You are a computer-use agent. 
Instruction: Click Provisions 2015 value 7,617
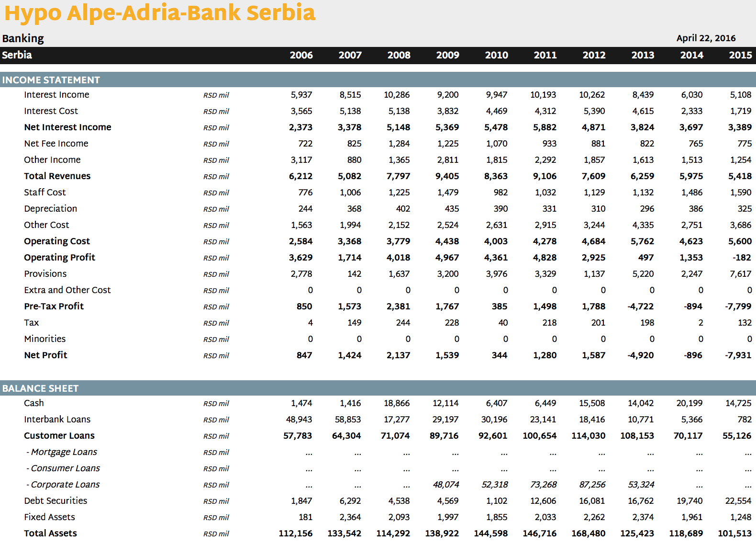click(x=741, y=274)
